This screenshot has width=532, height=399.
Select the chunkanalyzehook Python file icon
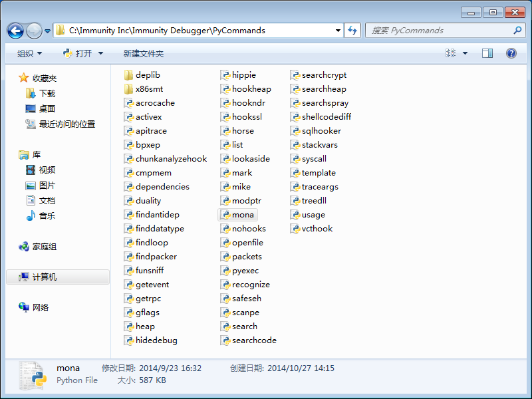(128, 159)
